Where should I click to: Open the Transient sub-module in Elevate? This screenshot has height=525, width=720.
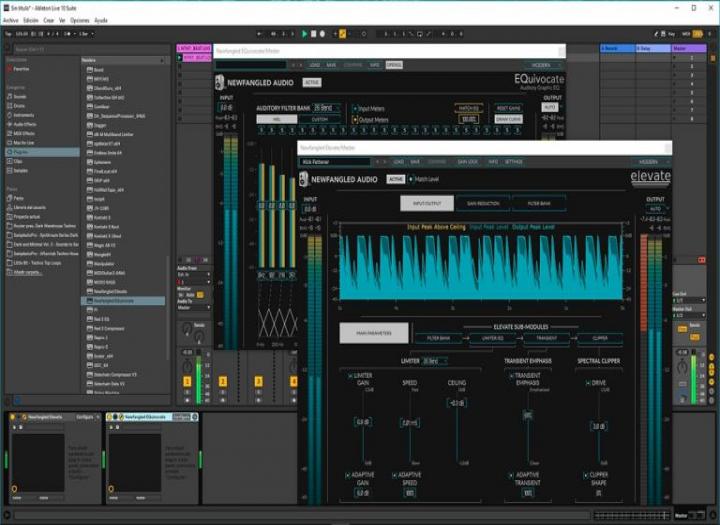(x=546, y=339)
